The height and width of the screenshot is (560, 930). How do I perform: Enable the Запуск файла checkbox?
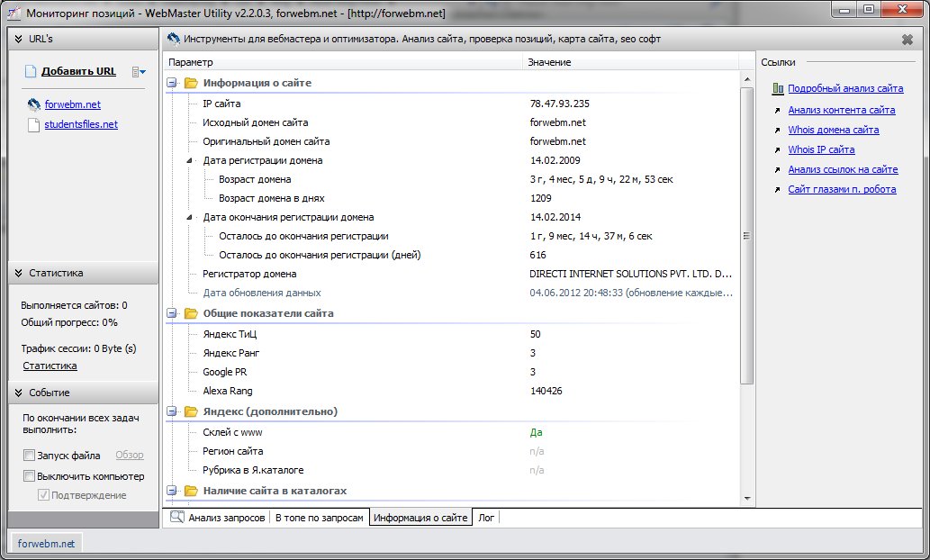pos(30,456)
